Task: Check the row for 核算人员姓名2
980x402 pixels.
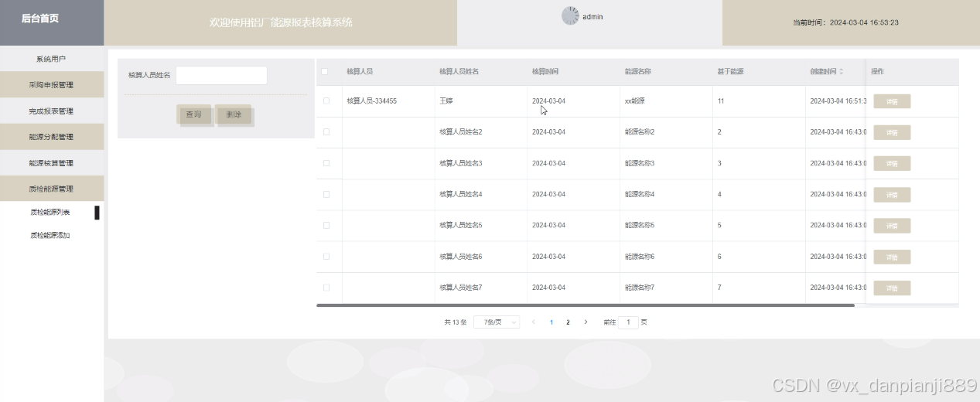Action: pos(326,132)
